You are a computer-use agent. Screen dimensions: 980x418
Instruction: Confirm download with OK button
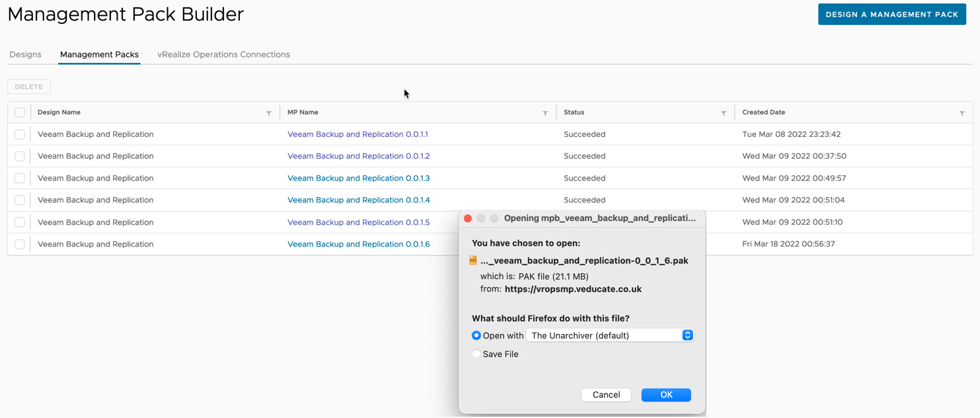[666, 395]
